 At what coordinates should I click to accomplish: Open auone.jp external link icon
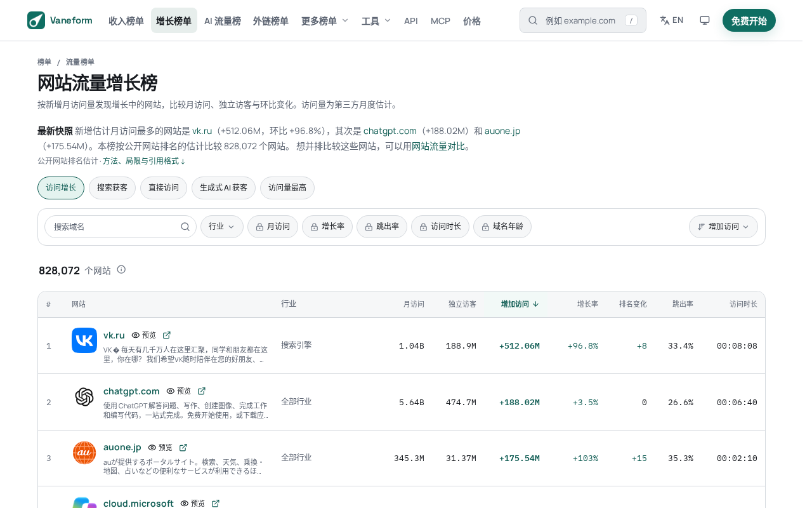pyautogui.click(x=183, y=448)
